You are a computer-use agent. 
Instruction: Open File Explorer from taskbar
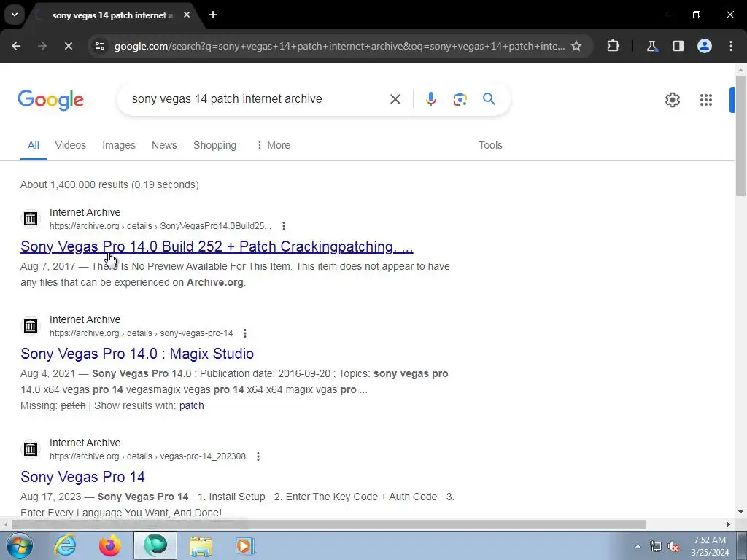coord(201,545)
